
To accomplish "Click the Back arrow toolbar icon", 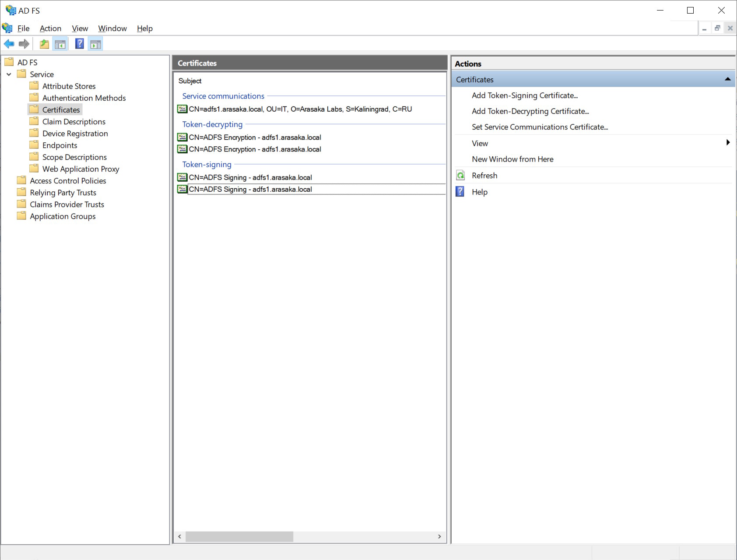I will click(9, 44).
